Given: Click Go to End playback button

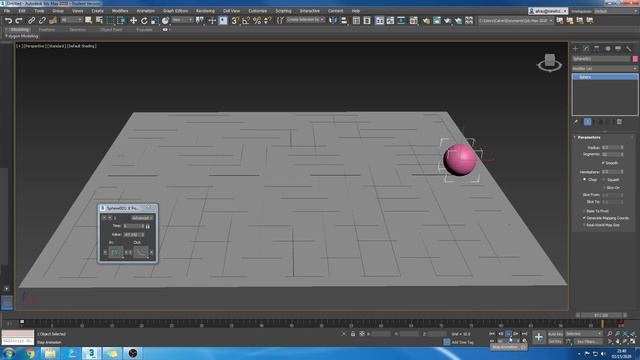Looking at the screenshot, I should [x=524, y=334].
